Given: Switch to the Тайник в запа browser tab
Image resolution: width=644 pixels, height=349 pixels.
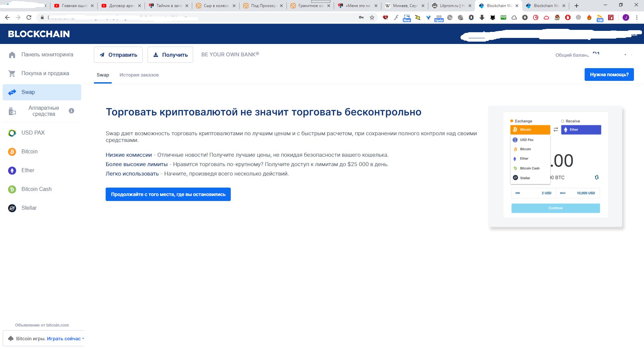Looking at the screenshot, I should (168, 6).
